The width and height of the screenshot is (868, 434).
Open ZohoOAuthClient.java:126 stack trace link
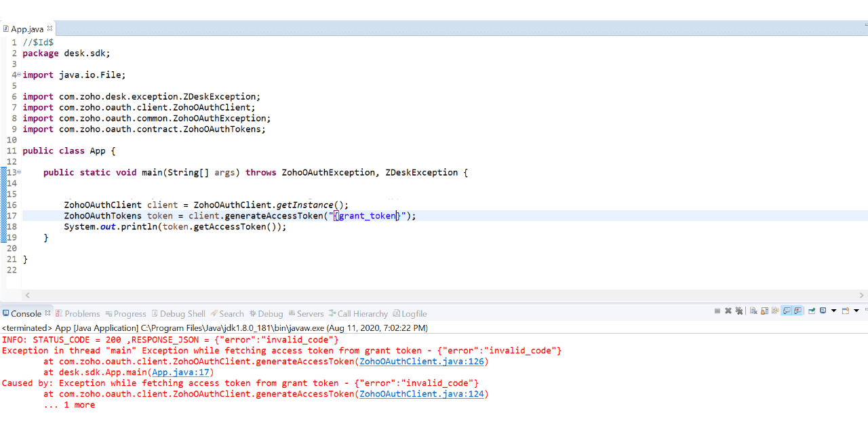422,361
